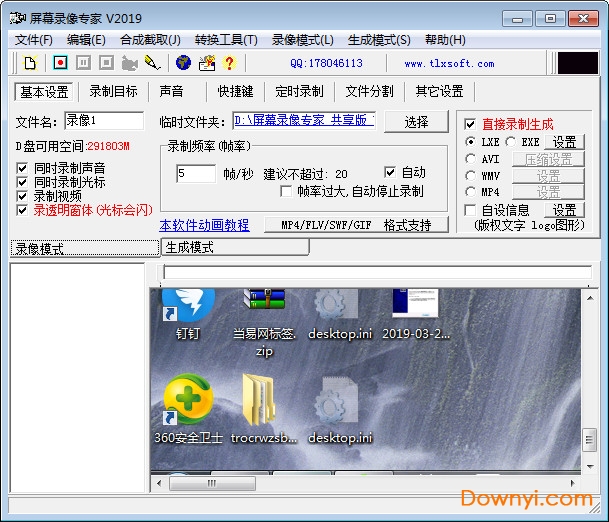Switch to the 快捷键 tab
Image resolution: width=609 pixels, height=522 pixels.
coord(235,92)
